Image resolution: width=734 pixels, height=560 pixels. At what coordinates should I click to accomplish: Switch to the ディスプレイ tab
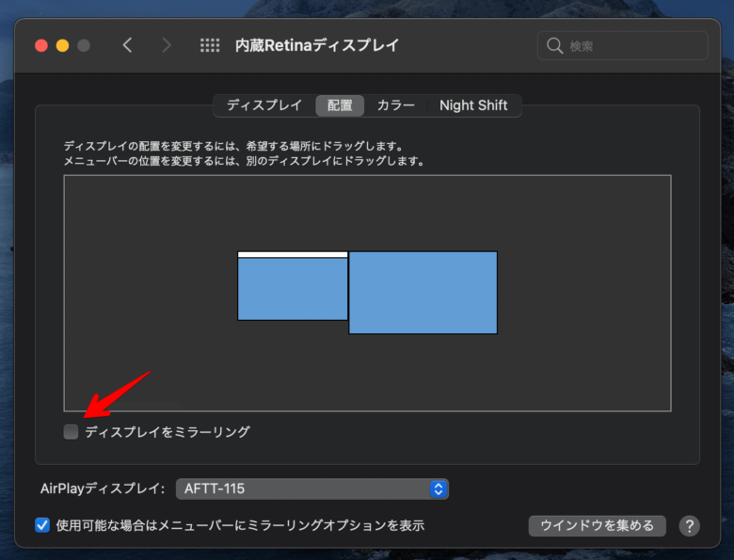coord(264,105)
